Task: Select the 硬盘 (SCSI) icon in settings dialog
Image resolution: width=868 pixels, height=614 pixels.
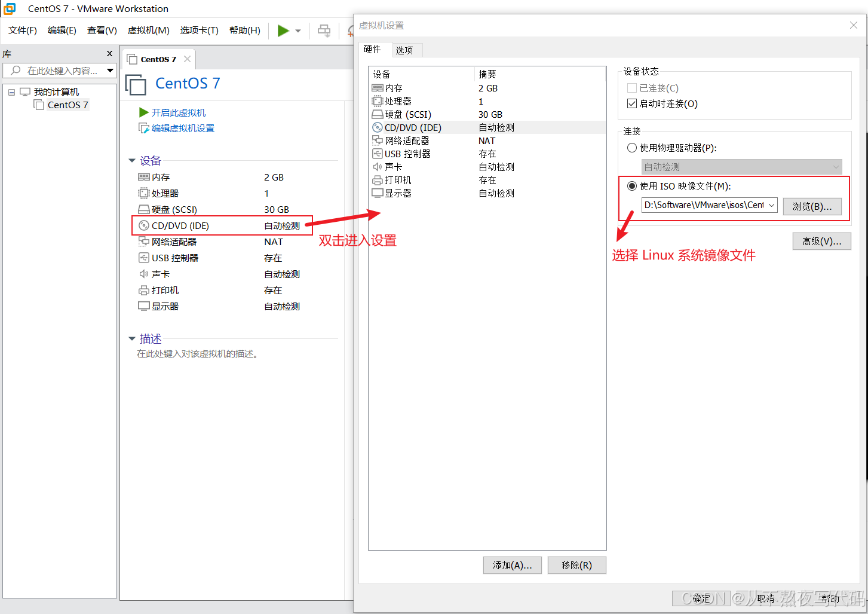Action: coord(378,114)
